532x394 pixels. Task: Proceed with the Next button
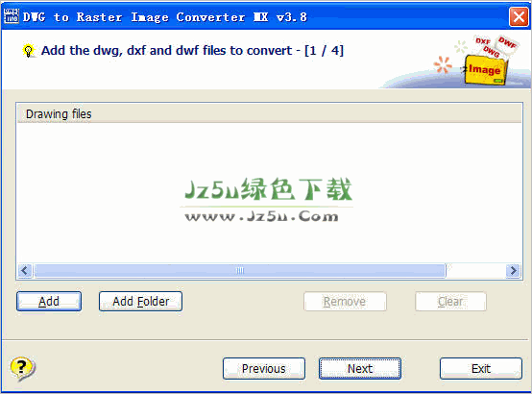coord(360,368)
